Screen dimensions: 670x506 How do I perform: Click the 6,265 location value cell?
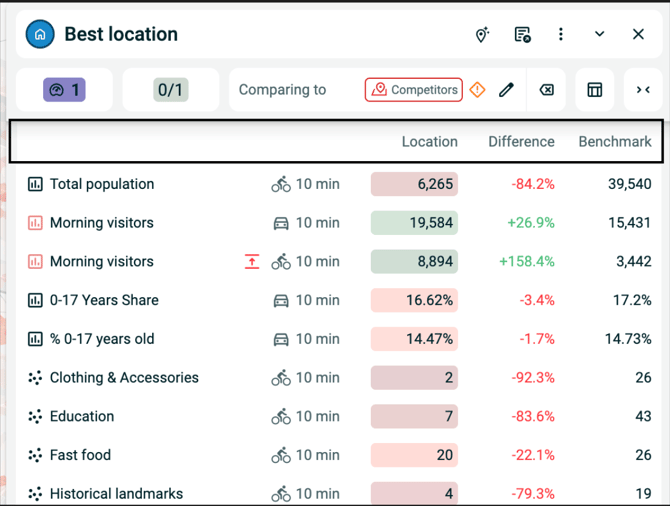click(x=414, y=184)
